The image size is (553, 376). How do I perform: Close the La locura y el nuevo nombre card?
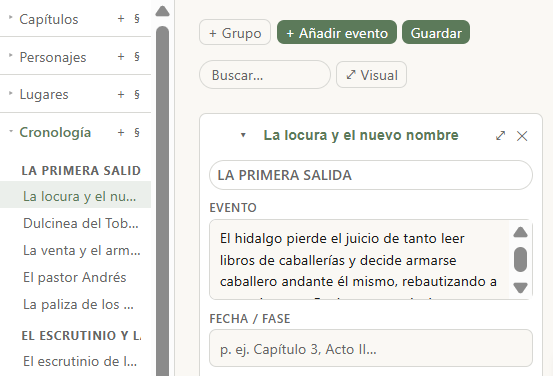click(522, 136)
